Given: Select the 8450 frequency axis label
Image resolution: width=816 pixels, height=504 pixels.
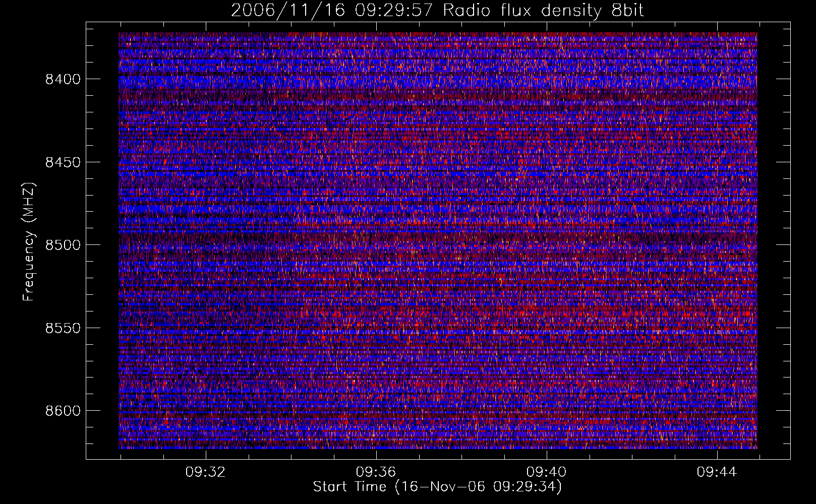Looking at the screenshot, I should (63, 162).
